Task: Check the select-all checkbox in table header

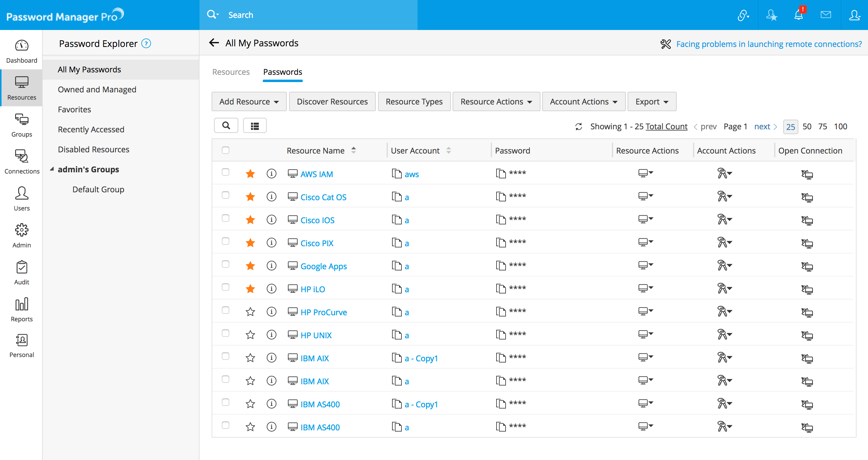Action: (x=226, y=150)
